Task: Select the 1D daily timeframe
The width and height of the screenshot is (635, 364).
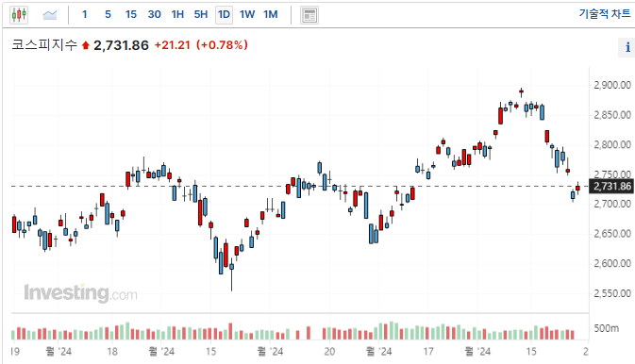Action: point(224,15)
